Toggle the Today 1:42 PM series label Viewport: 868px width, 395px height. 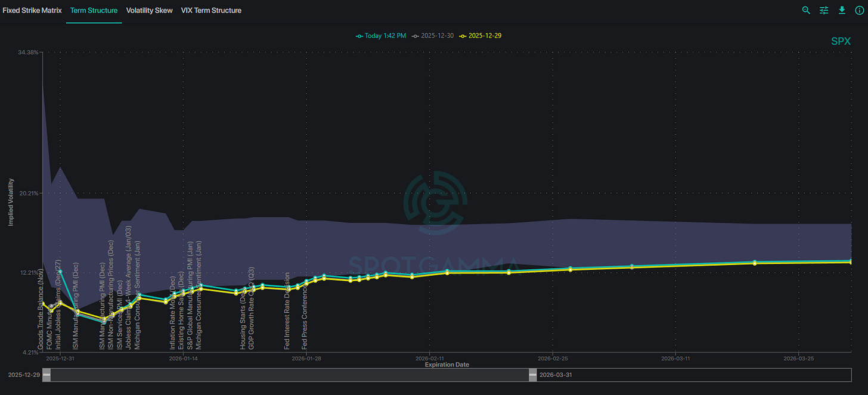[385, 36]
